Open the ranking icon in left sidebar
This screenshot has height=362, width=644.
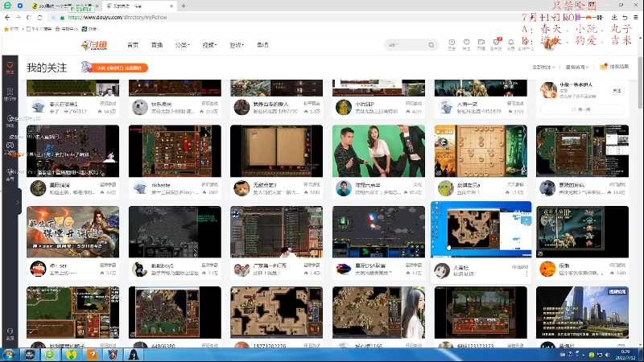click(x=10, y=94)
